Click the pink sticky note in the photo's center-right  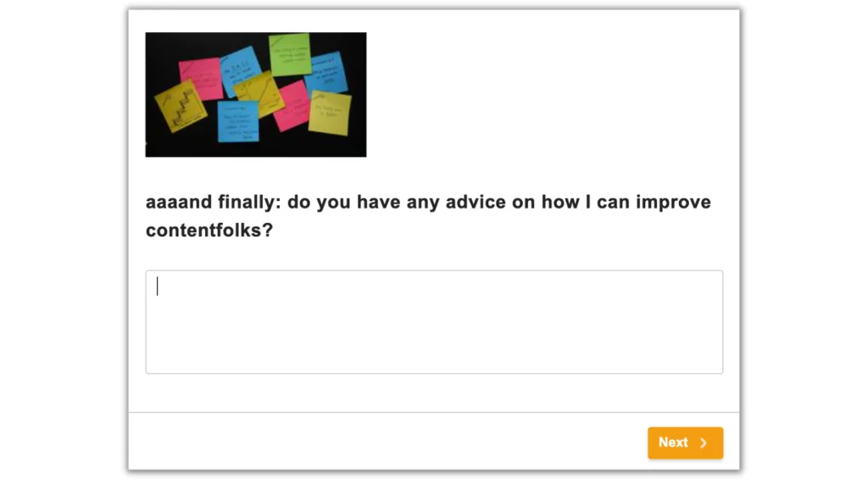tap(293, 106)
